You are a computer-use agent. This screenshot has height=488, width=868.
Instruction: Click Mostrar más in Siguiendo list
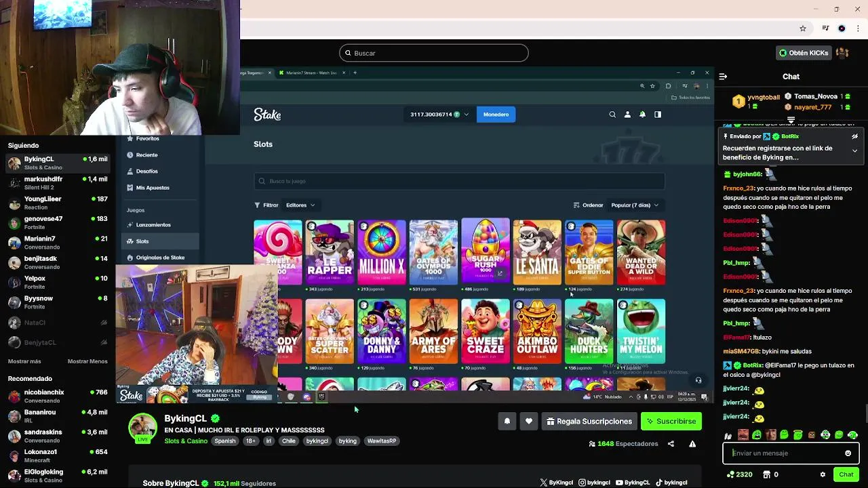click(24, 361)
